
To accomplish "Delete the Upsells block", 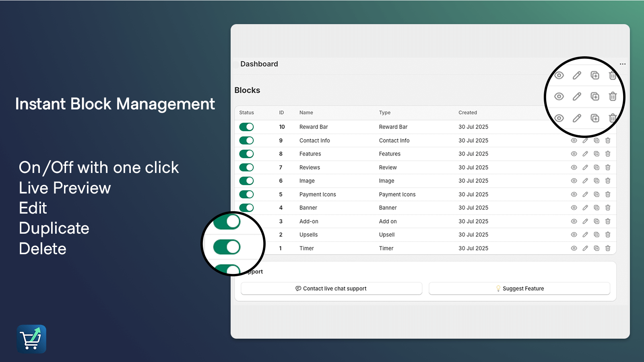I will [608, 234].
